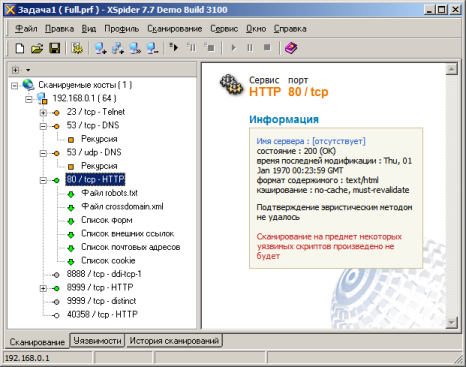
Task: Open the Сканирование menu in menu bar
Action: pyautogui.click(x=175, y=29)
